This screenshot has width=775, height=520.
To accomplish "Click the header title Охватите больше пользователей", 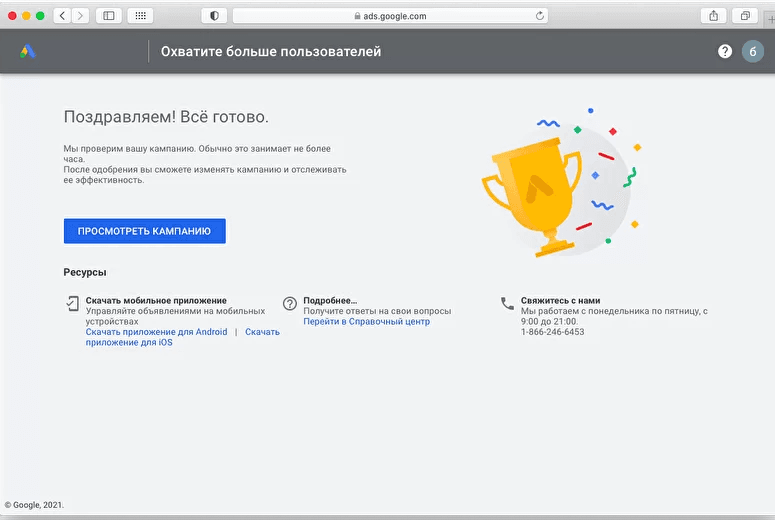I will [271, 51].
